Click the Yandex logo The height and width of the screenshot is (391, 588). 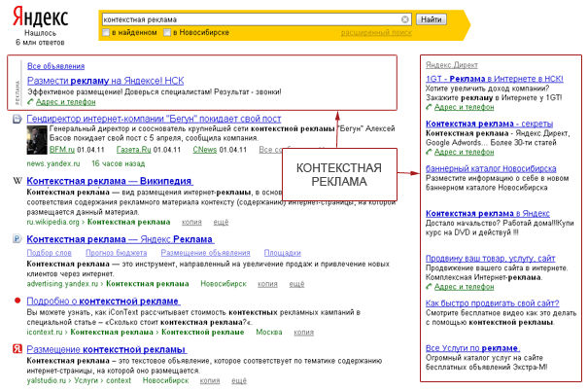[41, 18]
